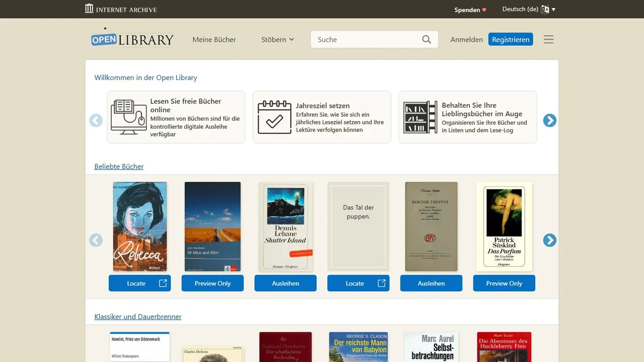The width and height of the screenshot is (644, 362).
Task: Click the heart icon next to Spenden
Action: (485, 10)
